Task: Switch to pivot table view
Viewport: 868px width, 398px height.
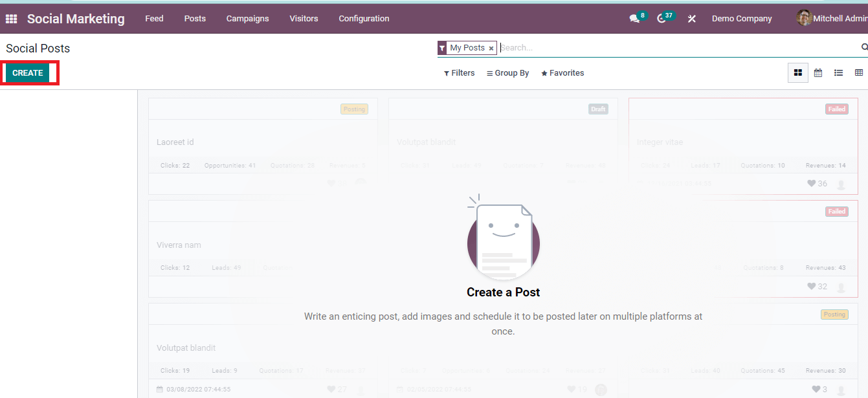Action: pos(859,73)
